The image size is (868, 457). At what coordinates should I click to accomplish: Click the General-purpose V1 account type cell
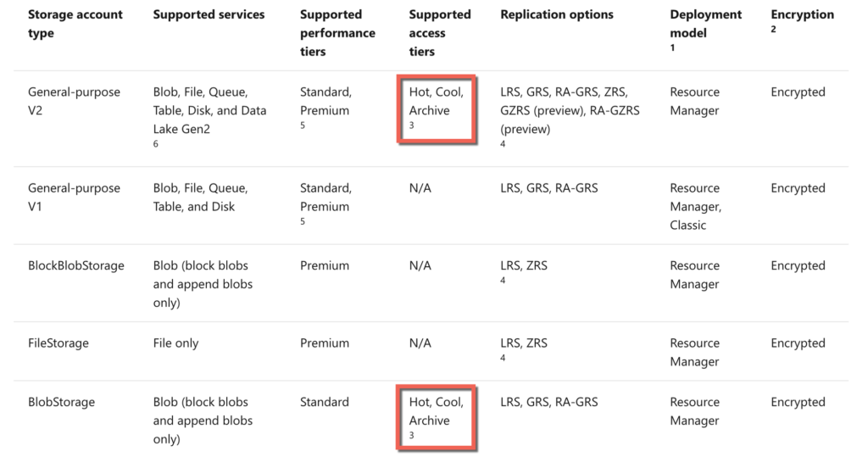click(74, 198)
